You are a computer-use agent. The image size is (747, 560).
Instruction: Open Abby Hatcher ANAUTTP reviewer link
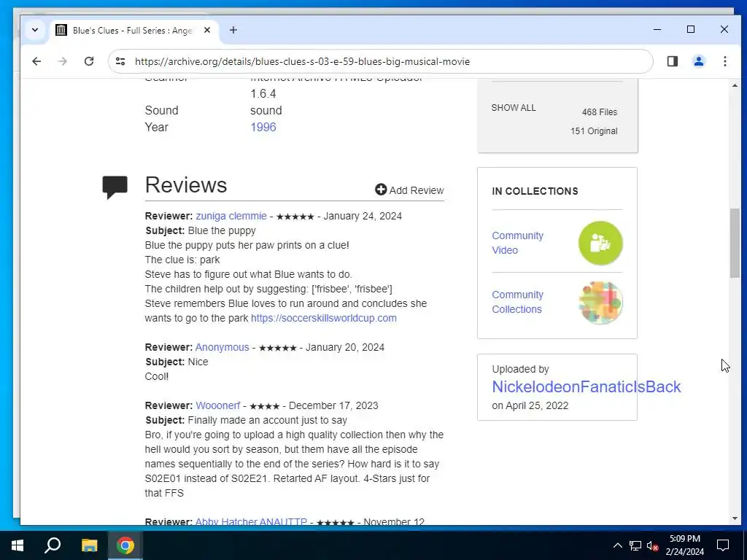(251, 521)
